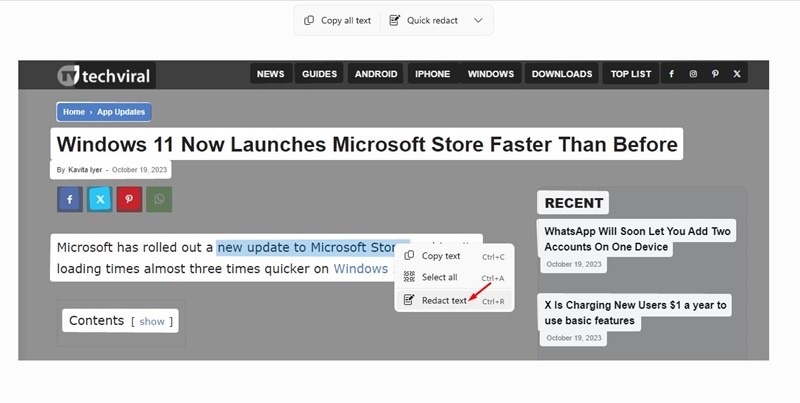Click the Copy all text button
Image resolution: width=800 pixels, height=403 pixels.
pyautogui.click(x=338, y=20)
